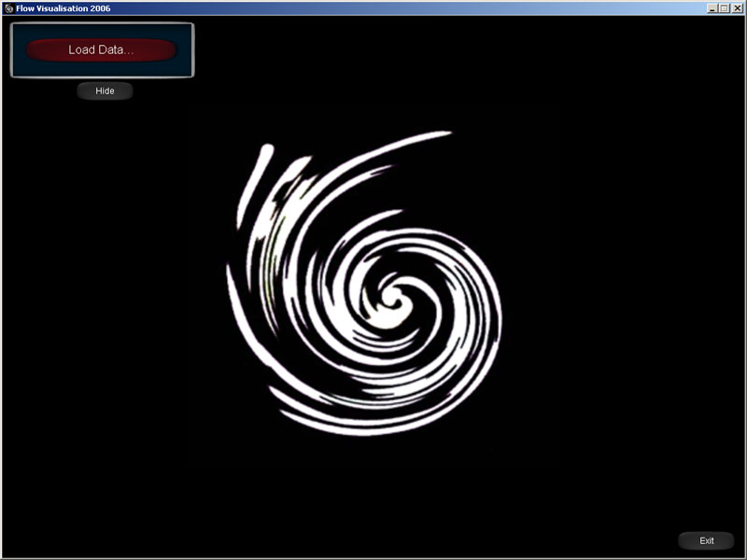Click the white spiral flow visualisation
The width and height of the screenshot is (747, 560).
tap(364, 284)
